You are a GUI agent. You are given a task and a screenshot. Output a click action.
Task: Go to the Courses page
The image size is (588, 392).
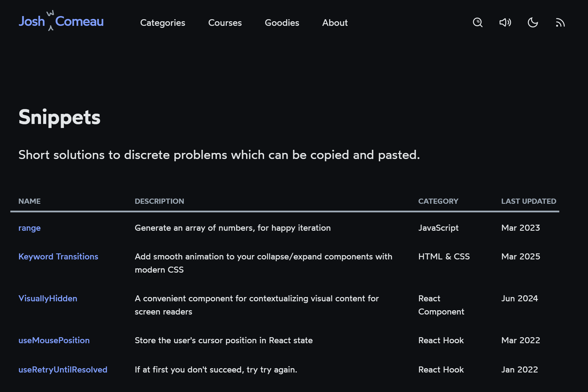[225, 23]
